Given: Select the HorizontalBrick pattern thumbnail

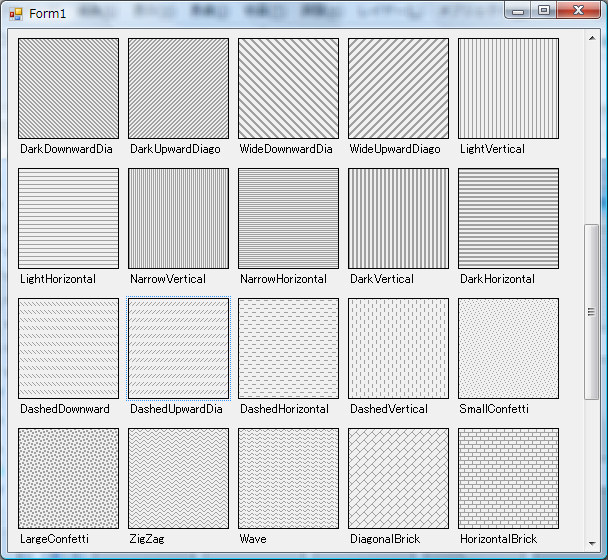Looking at the screenshot, I should click(x=508, y=478).
